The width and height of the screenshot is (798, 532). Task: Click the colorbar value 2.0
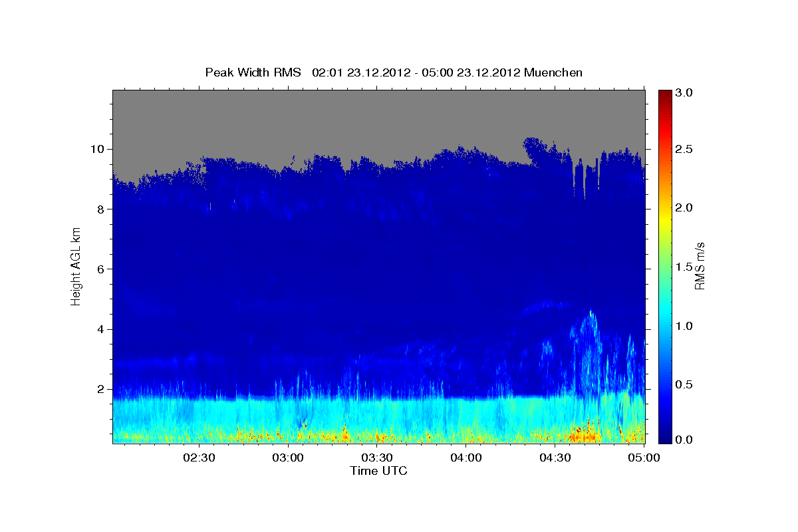(x=686, y=207)
